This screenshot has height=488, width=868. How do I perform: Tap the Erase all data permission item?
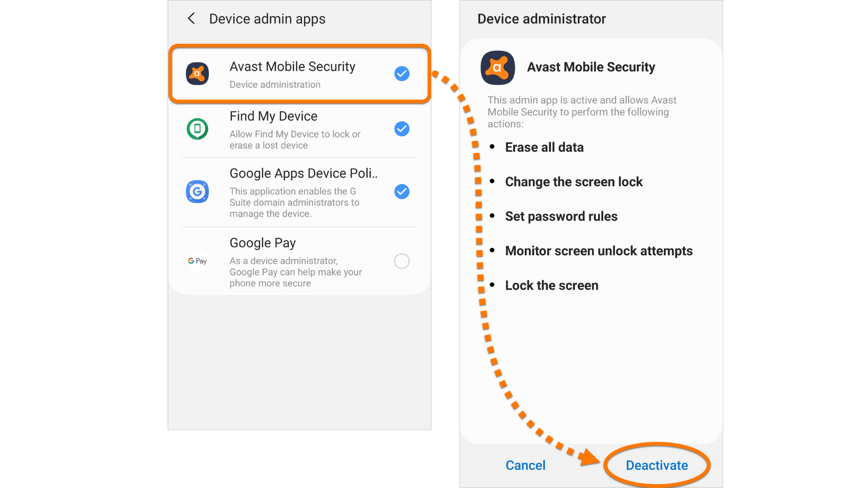544,147
